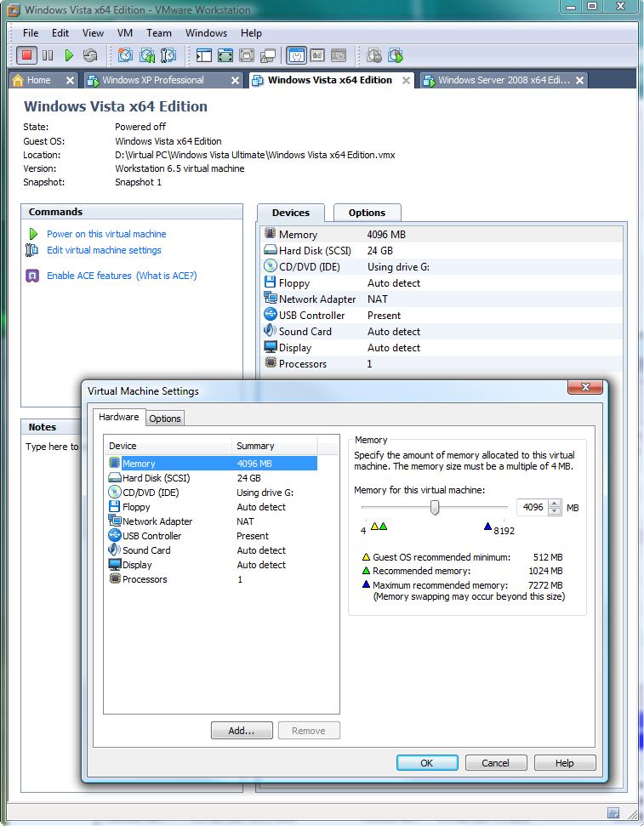Image resolution: width=644 pixels, height=826 pixels.
Task: Open the VM menu
Action: point(125,32)
